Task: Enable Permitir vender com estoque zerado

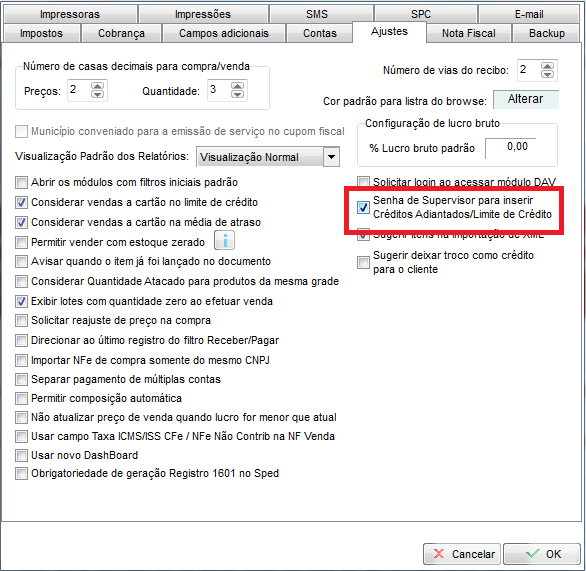Action: [21, 242]
